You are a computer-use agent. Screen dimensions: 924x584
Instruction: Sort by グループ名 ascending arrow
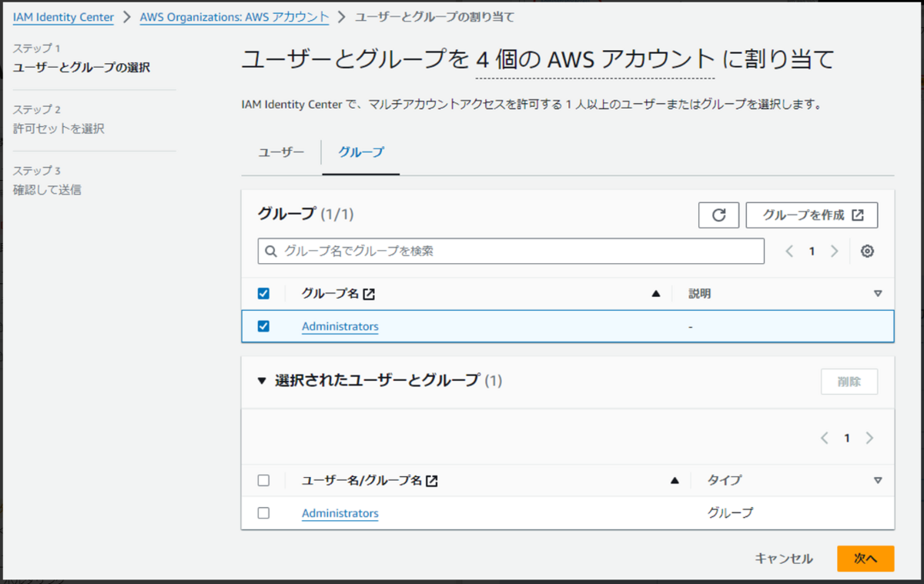coord(656,293)
